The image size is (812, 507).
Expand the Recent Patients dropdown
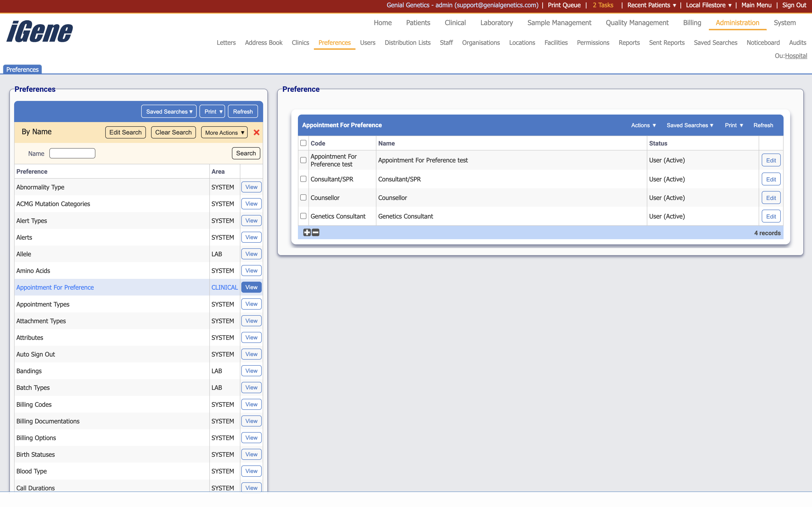click(x=651, y=5)
